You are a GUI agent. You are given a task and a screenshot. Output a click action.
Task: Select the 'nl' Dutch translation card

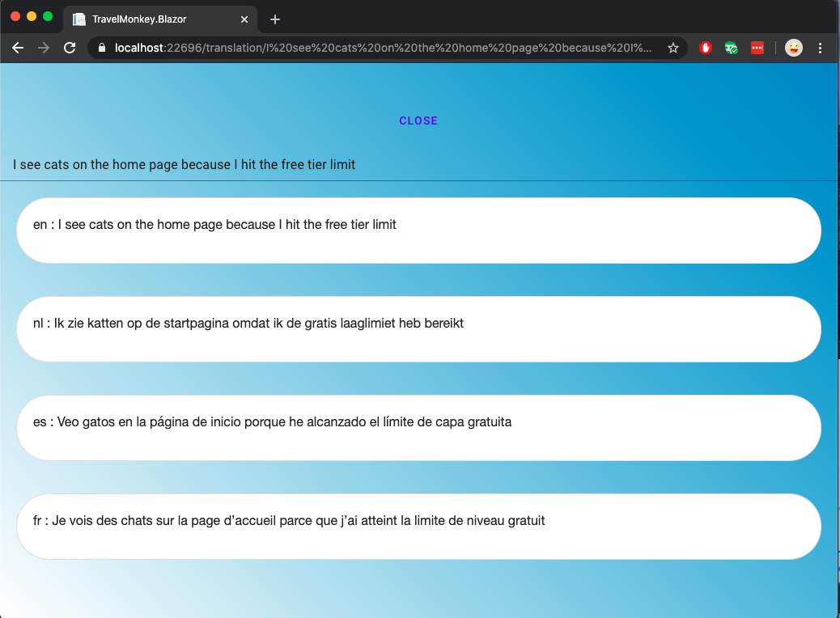[x=419, y=328]
